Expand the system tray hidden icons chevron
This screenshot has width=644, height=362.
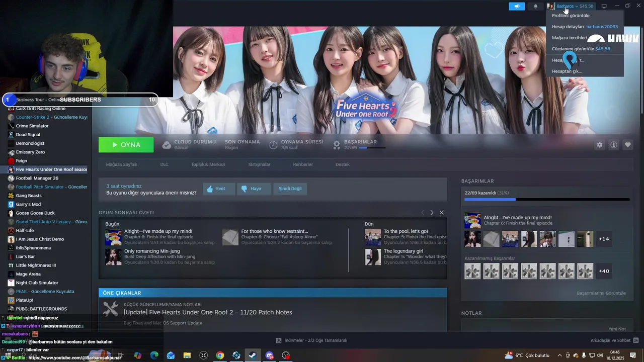pyautogui.click(x=559, y=355)
